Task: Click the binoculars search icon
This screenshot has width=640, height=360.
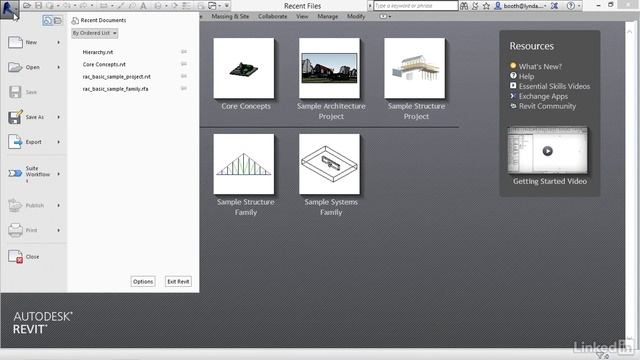Action: (x=464, y=6)
